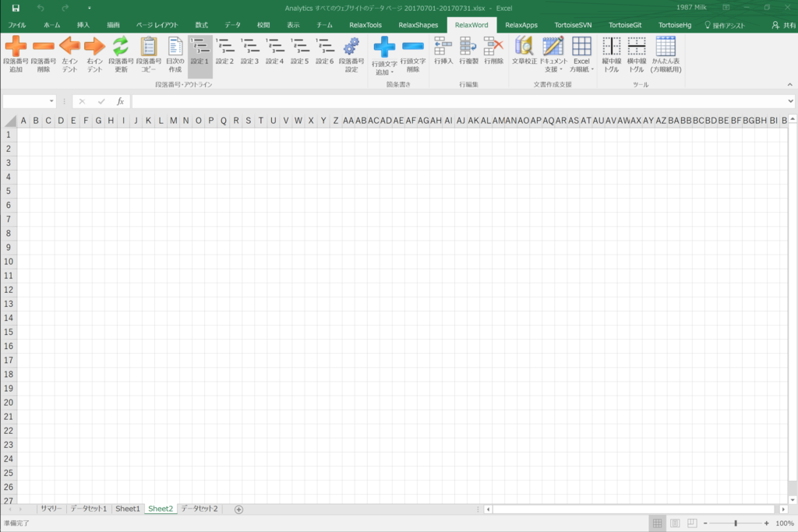Open ドキュメント支援 dropdown

tap(553, 55)
